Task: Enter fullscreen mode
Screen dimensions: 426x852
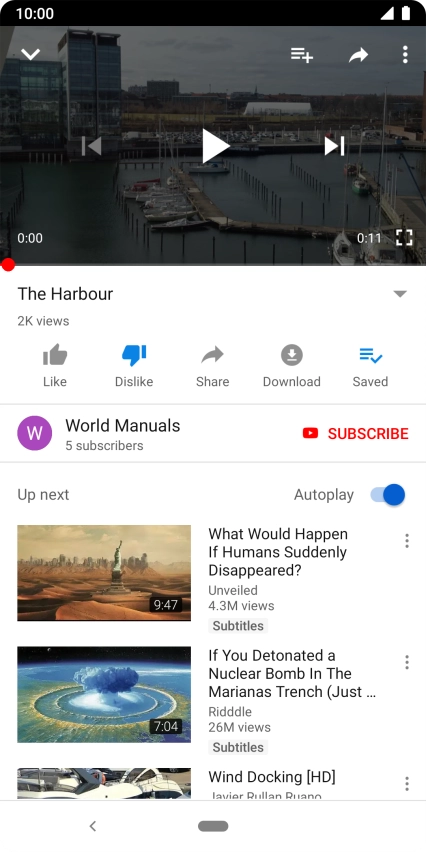Action: pos(404,237)
